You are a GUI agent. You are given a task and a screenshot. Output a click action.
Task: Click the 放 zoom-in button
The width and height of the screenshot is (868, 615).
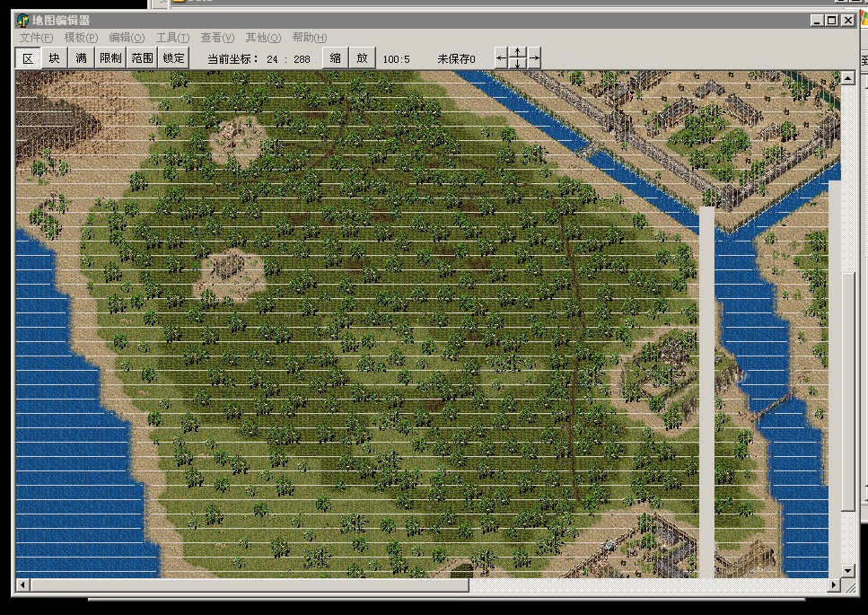point(362,58)
